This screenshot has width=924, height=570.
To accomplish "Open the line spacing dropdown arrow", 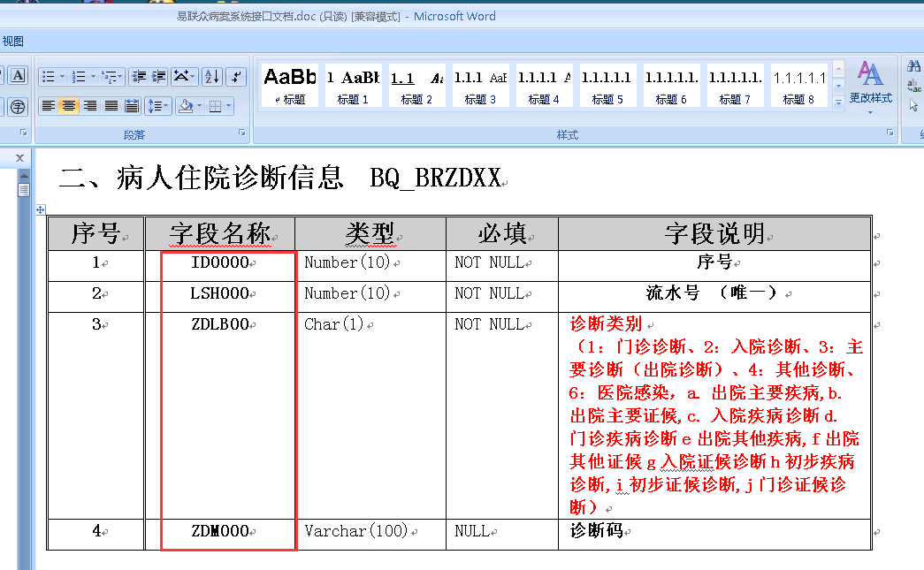I will point(166,106).
